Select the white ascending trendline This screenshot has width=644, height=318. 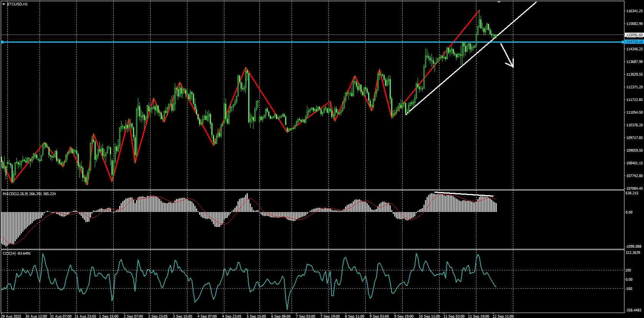point(471,58)
